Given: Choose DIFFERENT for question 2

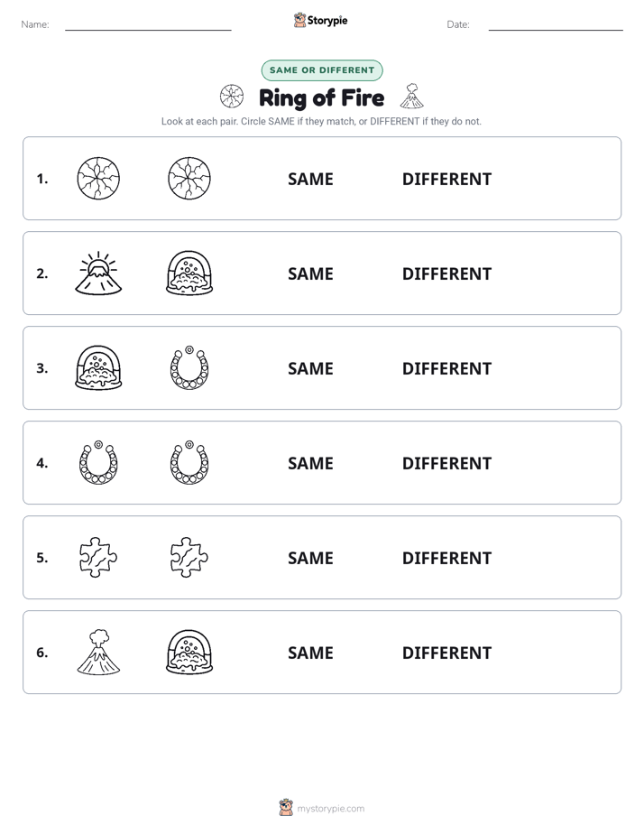Looking at the screenshot, I should coord(446,273).
